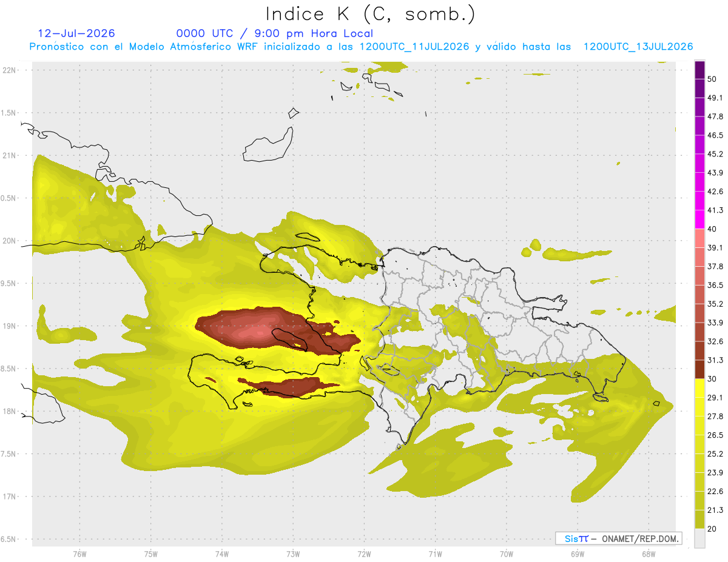728x562 pixels.
Task: Click the "19N" latitude label
Action: pyautogui.click(x=10, y=326)
